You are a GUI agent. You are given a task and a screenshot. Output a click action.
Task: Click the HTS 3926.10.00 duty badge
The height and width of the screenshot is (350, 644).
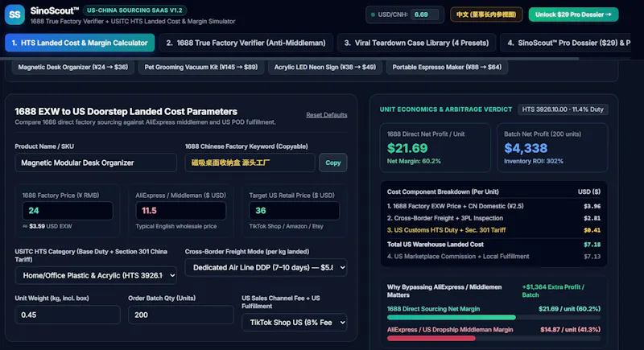click(563, 109)
